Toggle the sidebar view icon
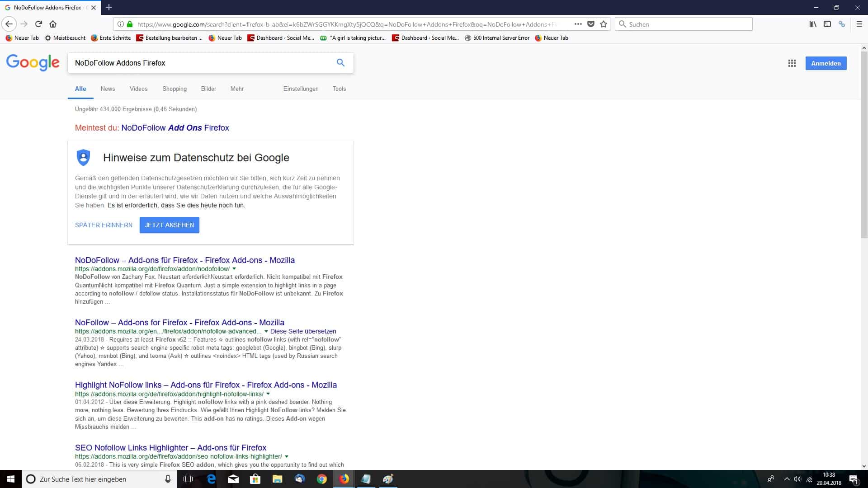 (827, 24)
